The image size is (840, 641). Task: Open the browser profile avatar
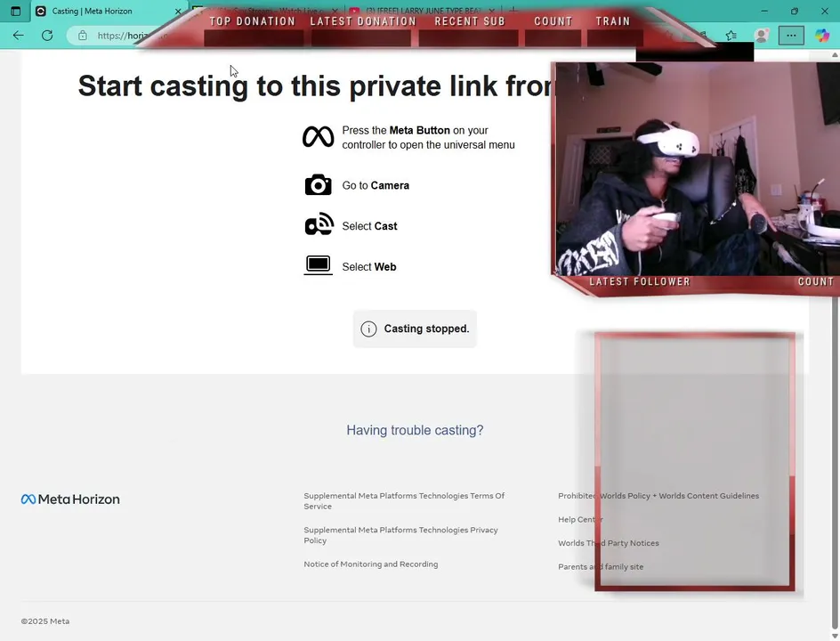tap(762, 36)
